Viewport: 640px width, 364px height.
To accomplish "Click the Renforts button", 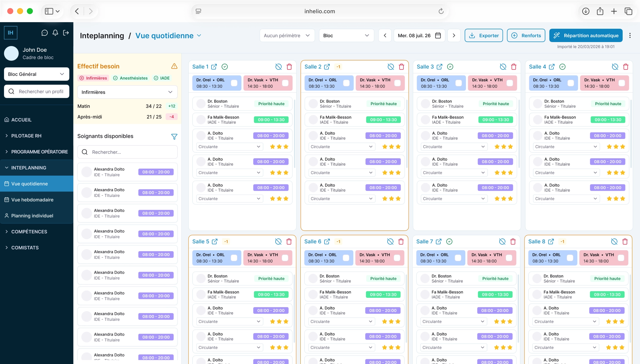I will [x=526, y=36].
